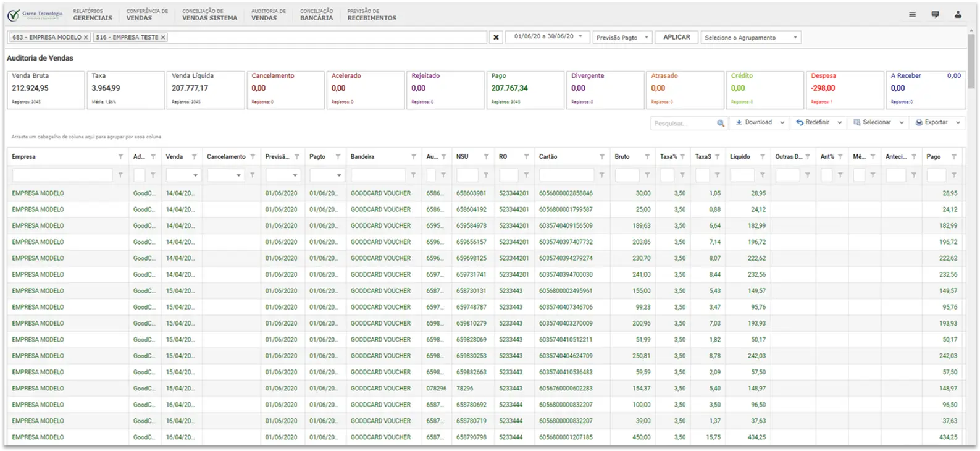Remove the 516 - EMPRESA TESTE tag
This screenshot has width=980, height=451.
pos(163,38)
